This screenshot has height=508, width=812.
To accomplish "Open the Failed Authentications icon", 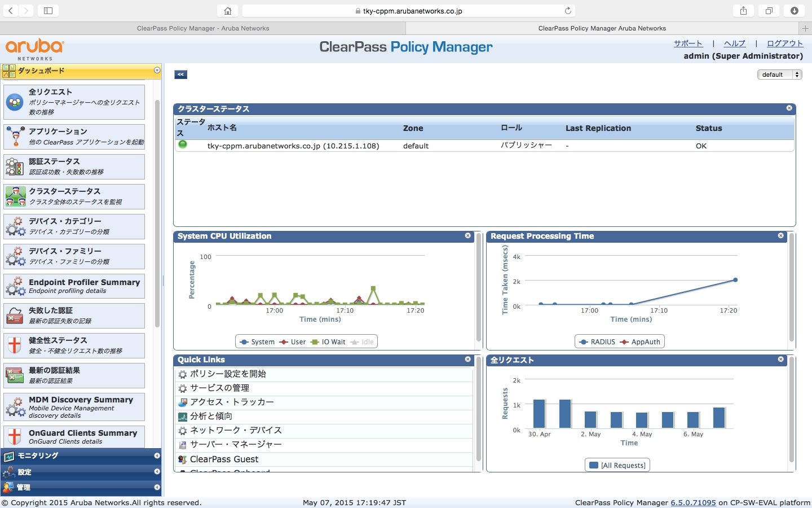I will pyautogui.click(x=15, y=316).
